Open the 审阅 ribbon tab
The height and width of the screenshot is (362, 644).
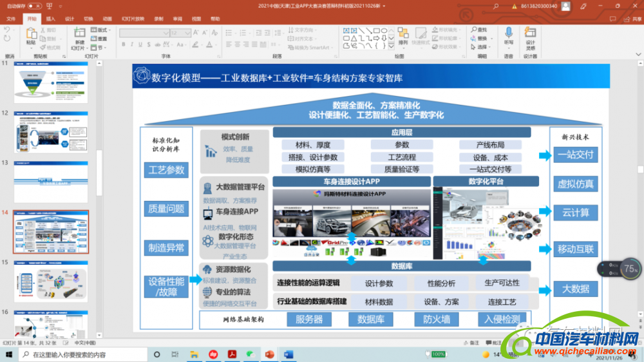pos(178,19)
